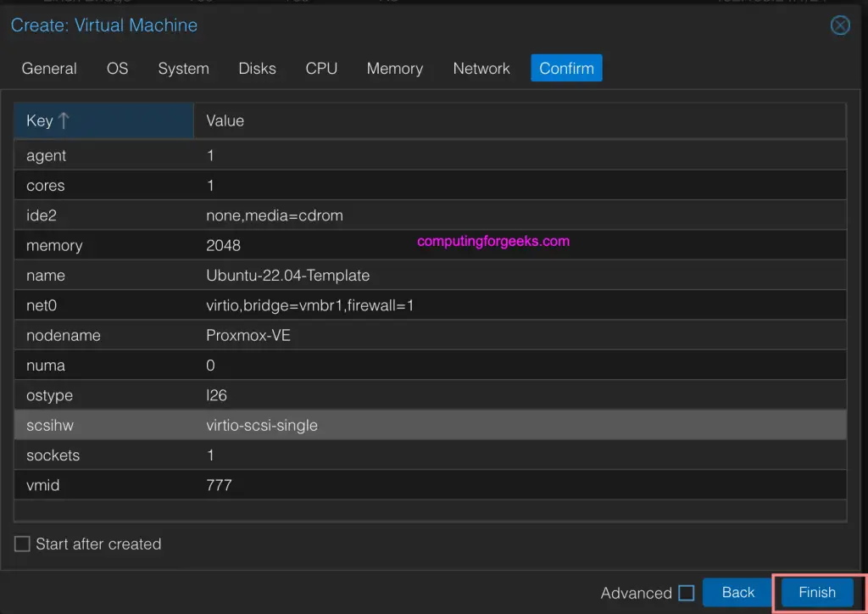Enable Start after created checkbox
Screen dimensions: 868x614
tap(22, 544)
